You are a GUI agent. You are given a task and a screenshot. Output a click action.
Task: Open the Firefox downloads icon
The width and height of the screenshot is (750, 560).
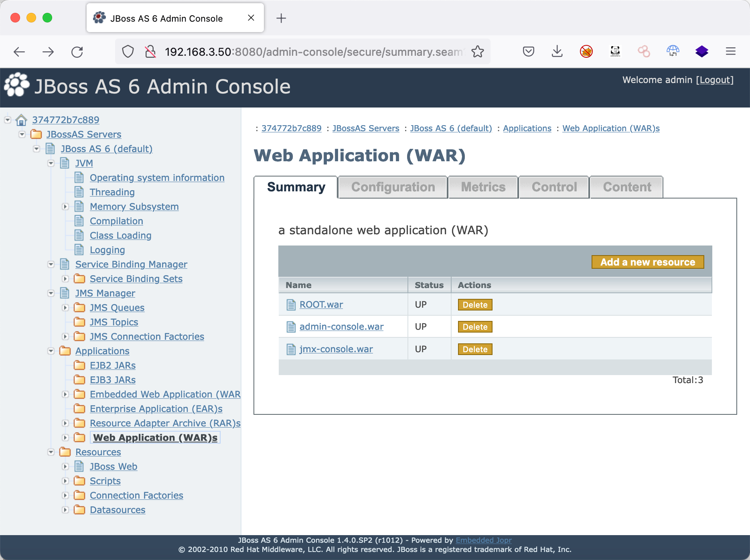click(x=557, y=52)
